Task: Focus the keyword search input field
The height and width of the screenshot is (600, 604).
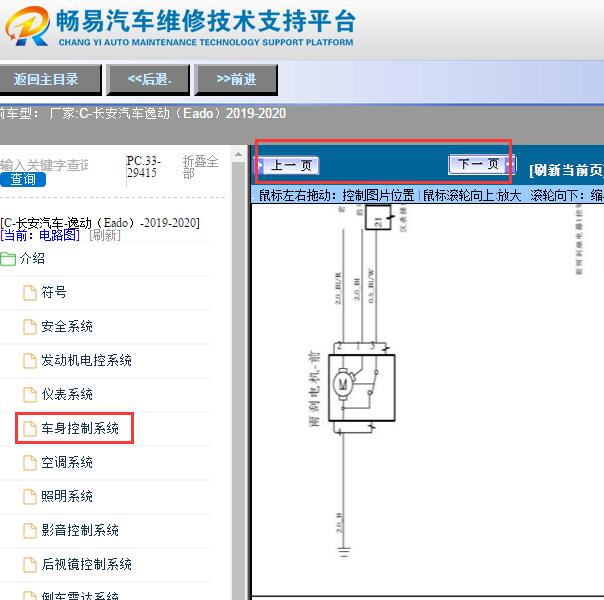Action: pos(44,165)
